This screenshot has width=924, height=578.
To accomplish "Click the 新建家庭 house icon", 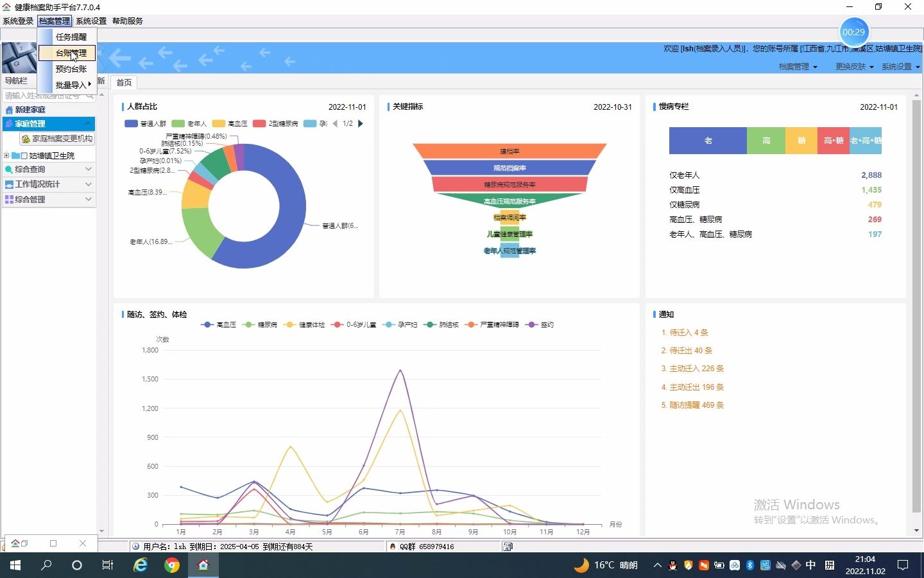I will (x=9, y=110).
